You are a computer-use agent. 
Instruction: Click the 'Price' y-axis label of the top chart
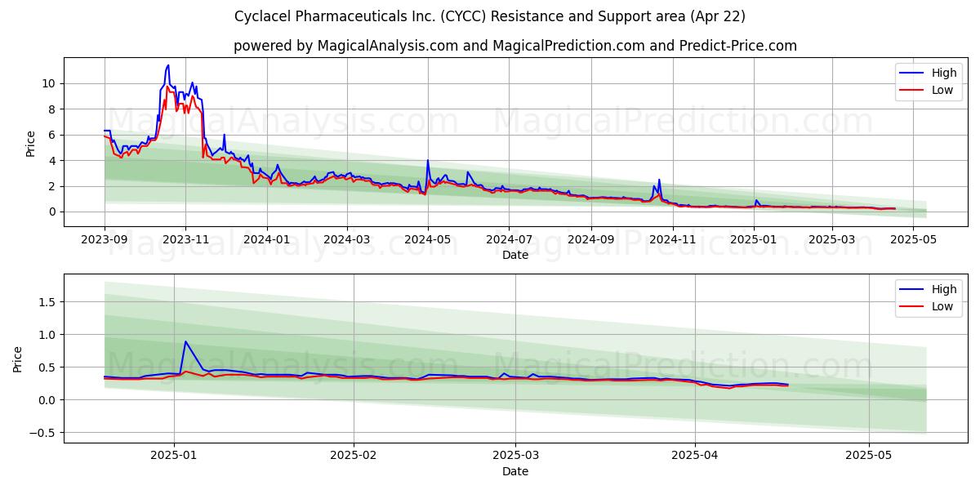30,143
